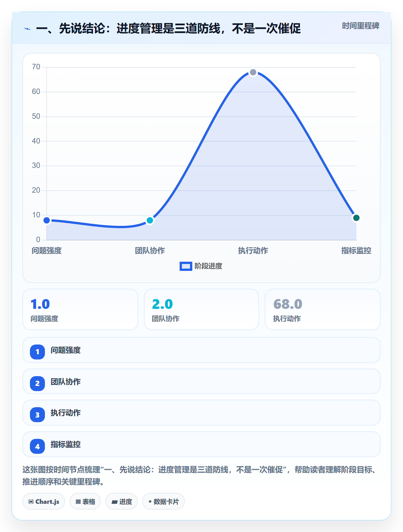Select the Chart.js tag
Screen dimensions: 403x532
tap(44, 502)
